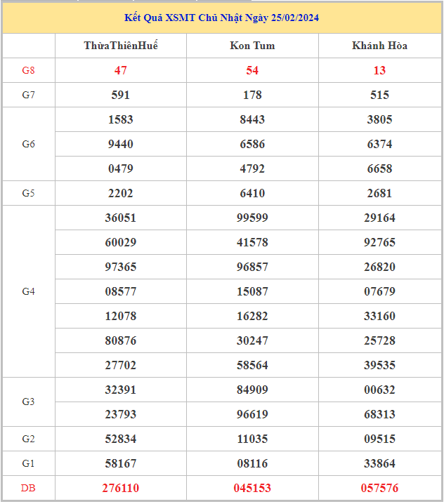Click the G3 row label

28,402
